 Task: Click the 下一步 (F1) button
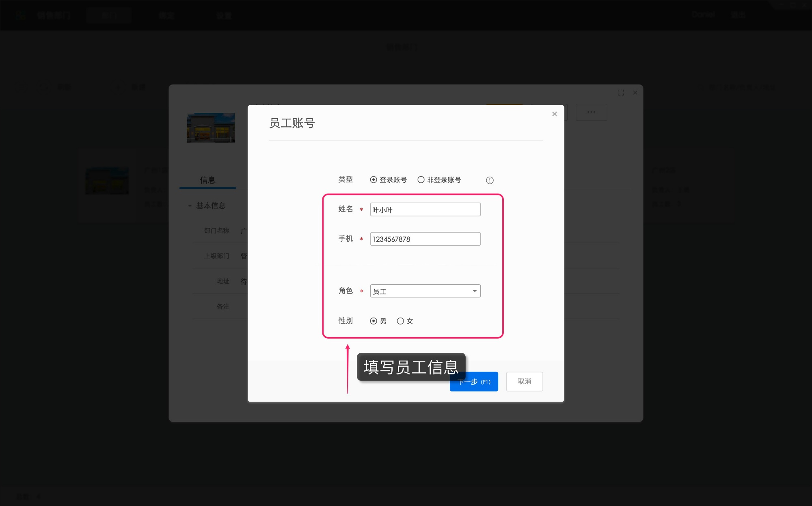coord(473,381)
